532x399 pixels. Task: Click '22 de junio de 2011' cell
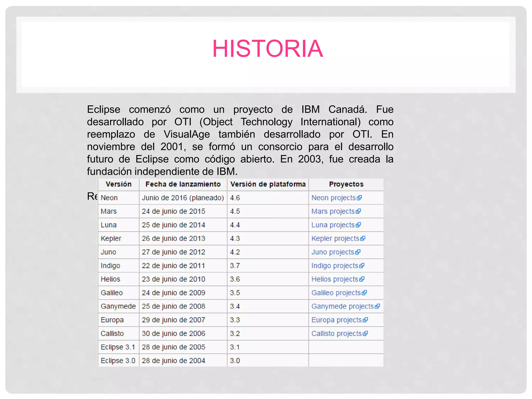pos(183,266)
